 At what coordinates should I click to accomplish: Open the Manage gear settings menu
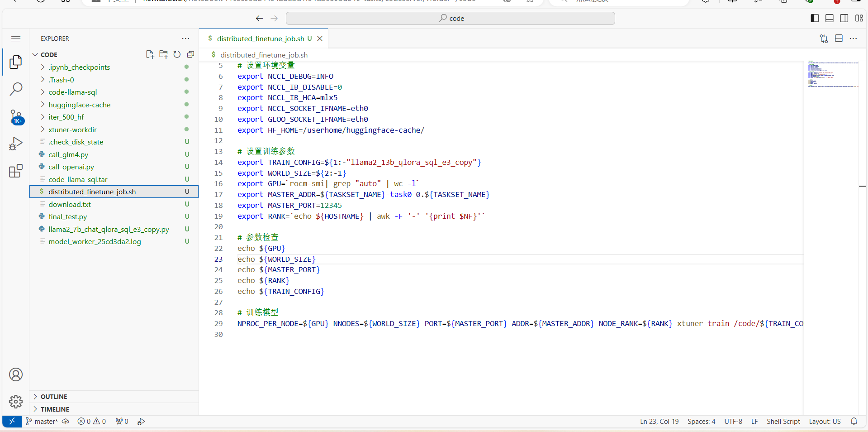[x=16, y=401]
